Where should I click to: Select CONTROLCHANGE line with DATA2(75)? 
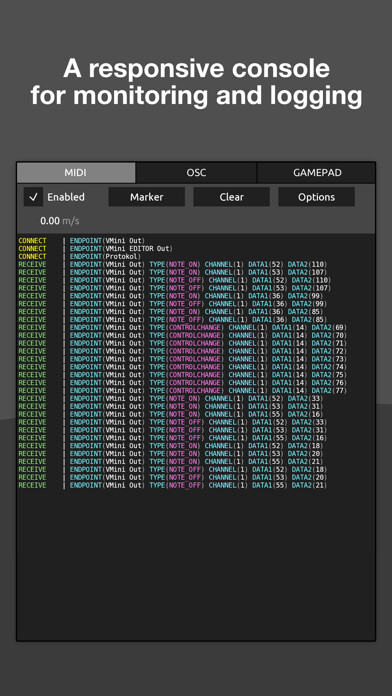coord(182,375)
